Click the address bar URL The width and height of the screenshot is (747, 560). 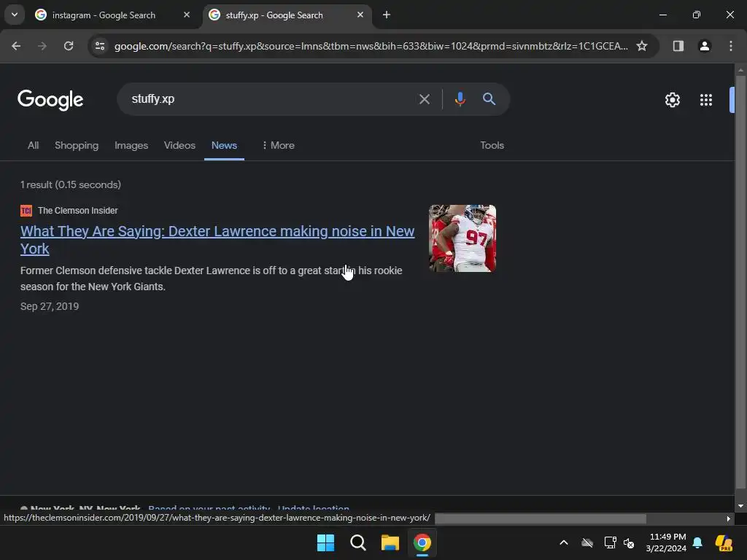[371, 46]
